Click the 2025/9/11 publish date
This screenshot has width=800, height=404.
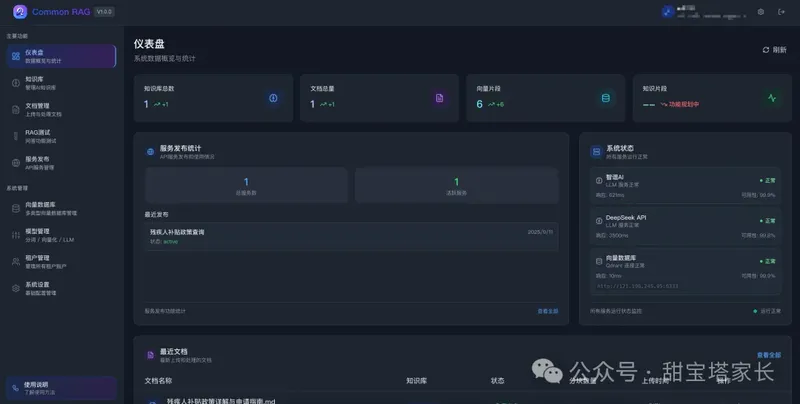[x=540, y=232]
